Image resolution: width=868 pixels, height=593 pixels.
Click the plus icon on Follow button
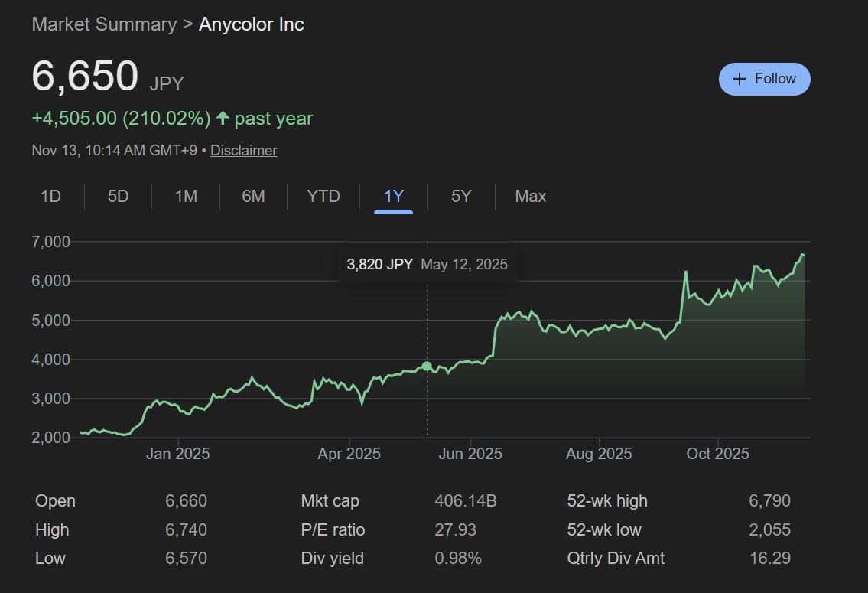tap(739, 79)
